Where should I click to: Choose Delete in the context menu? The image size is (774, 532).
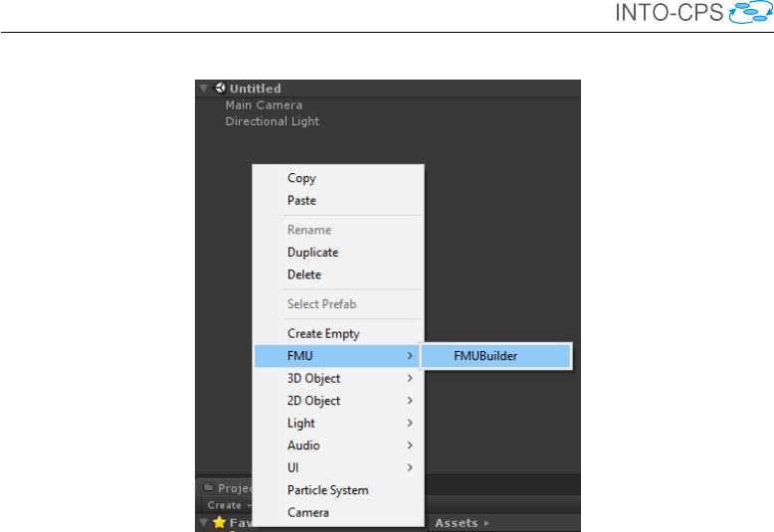click(304, 274)
